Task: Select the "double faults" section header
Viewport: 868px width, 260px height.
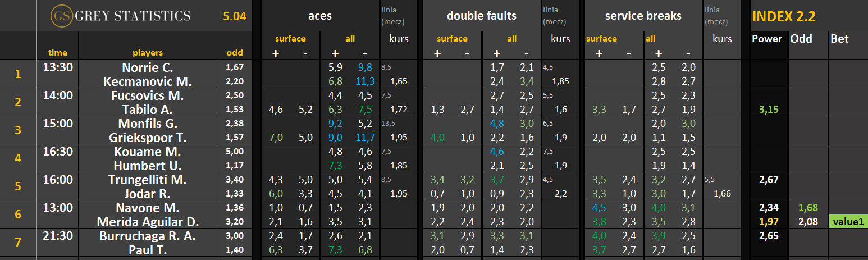Action: (x=481, y=16)
